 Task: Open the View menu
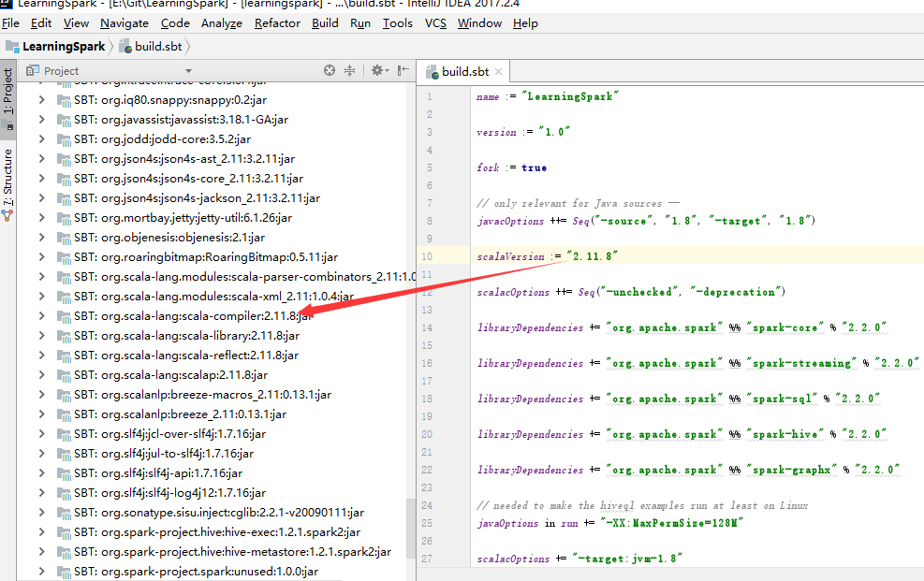pyautogui.click(x=76, y=23)
